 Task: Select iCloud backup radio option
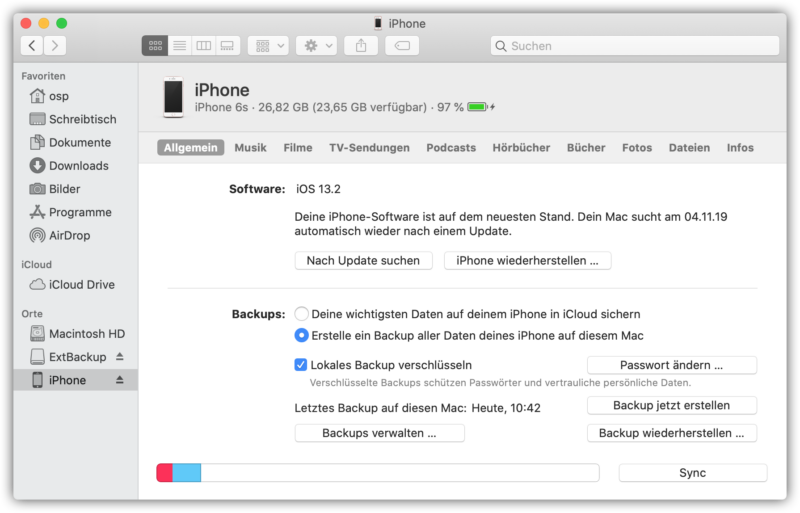(x=302, y=314)
